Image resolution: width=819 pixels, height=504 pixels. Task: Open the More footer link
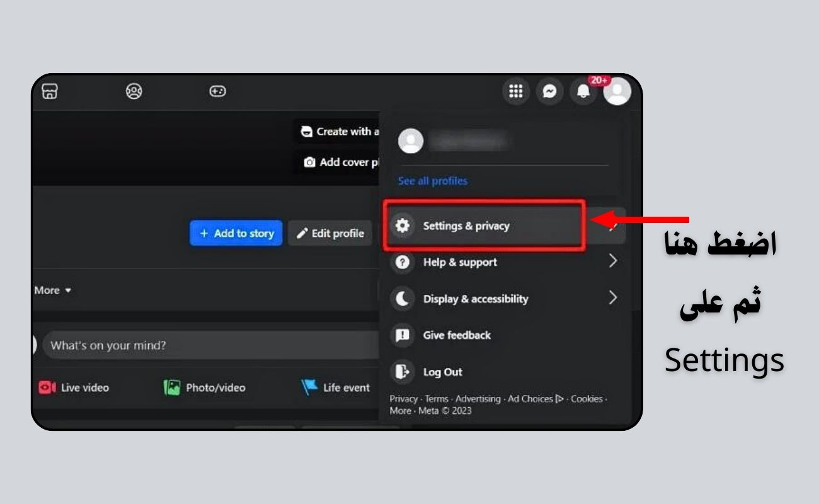coord(400,411)
